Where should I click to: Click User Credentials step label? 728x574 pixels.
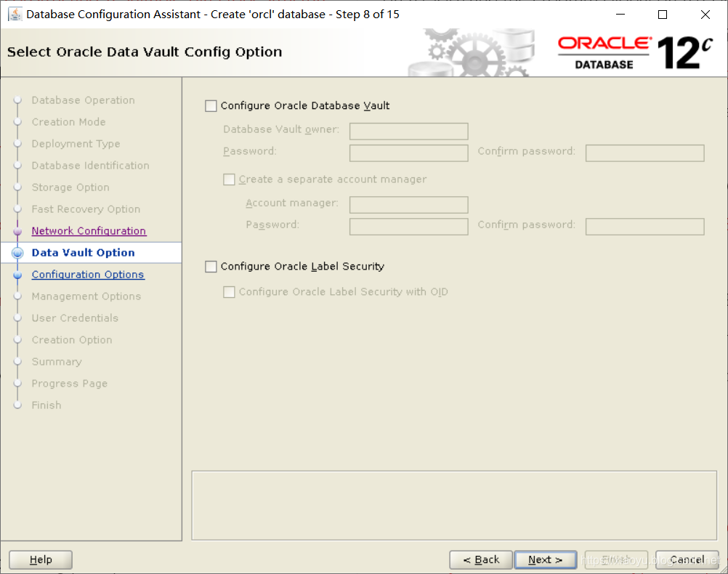pyautogui.click(x=75, y=318)
